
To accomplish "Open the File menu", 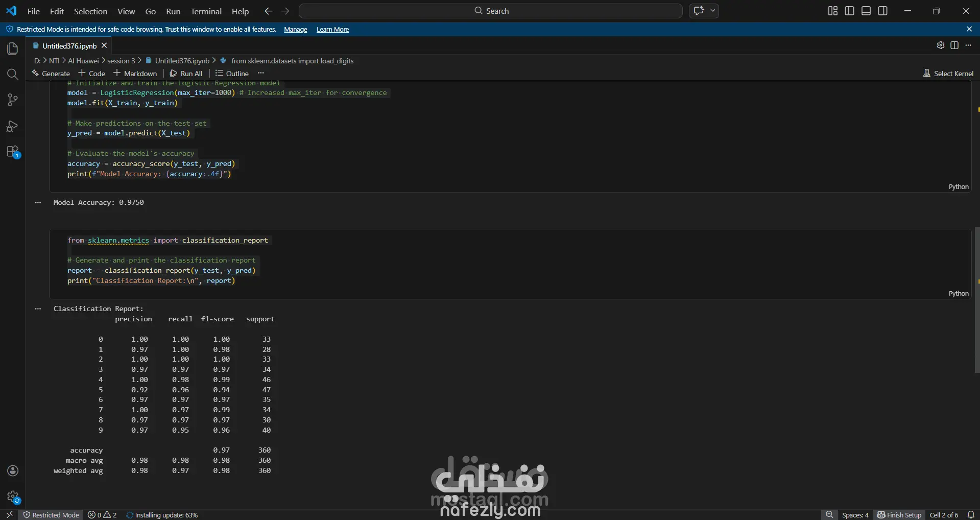I will pyautogui.click(x=33, y=11).
